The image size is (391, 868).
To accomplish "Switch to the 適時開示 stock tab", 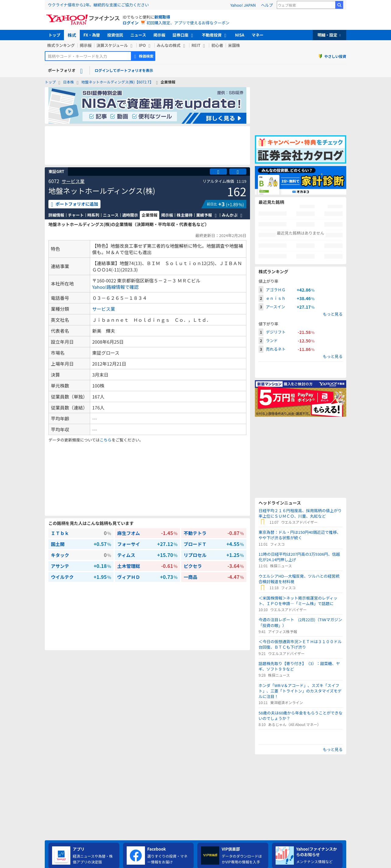I will coord(130,215).
